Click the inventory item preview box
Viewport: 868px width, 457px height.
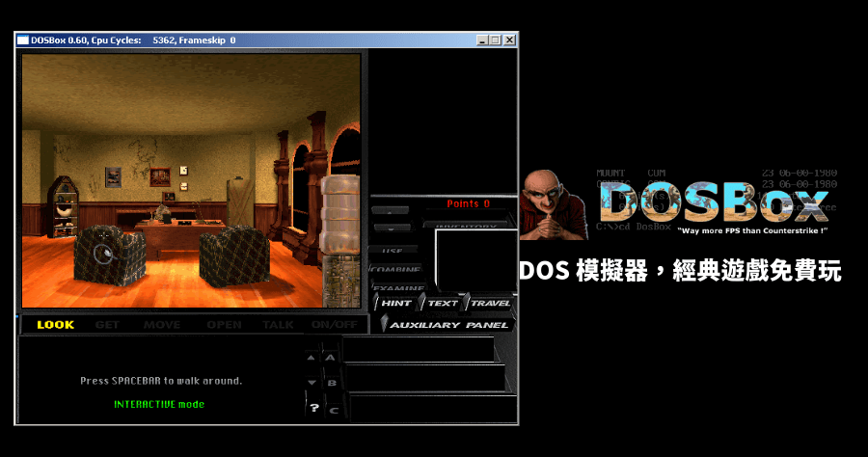[476, 260]
